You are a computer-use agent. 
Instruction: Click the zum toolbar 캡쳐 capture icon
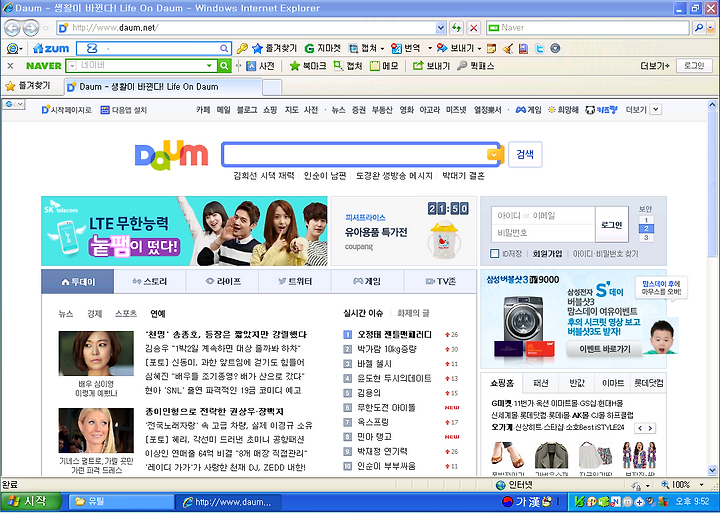coord(353,48)
